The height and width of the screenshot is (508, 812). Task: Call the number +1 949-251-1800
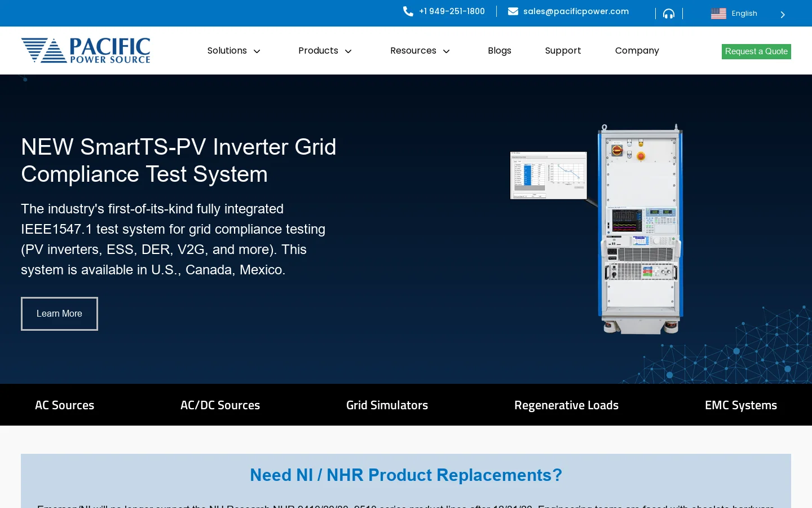tap(452, 11)
